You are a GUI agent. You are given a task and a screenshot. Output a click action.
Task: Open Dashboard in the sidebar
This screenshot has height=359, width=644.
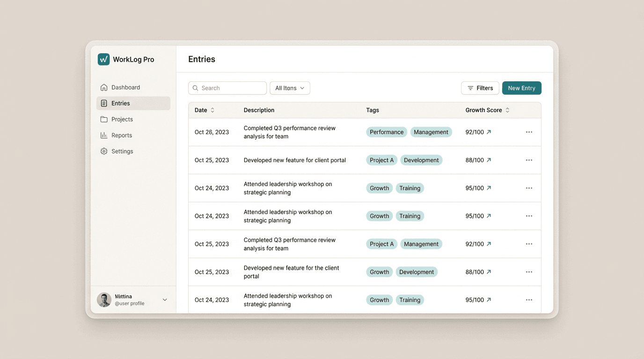coord(133,87)
